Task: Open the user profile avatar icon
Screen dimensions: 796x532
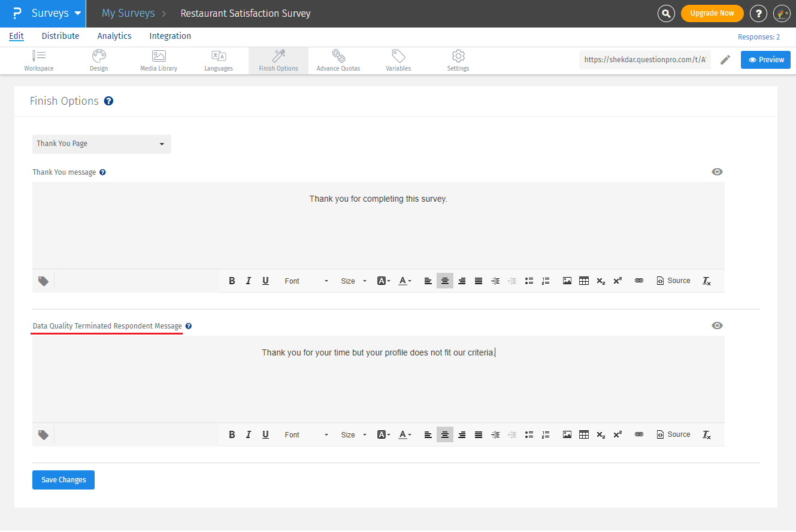Action: pyautogui.click(x=782, y=13)
